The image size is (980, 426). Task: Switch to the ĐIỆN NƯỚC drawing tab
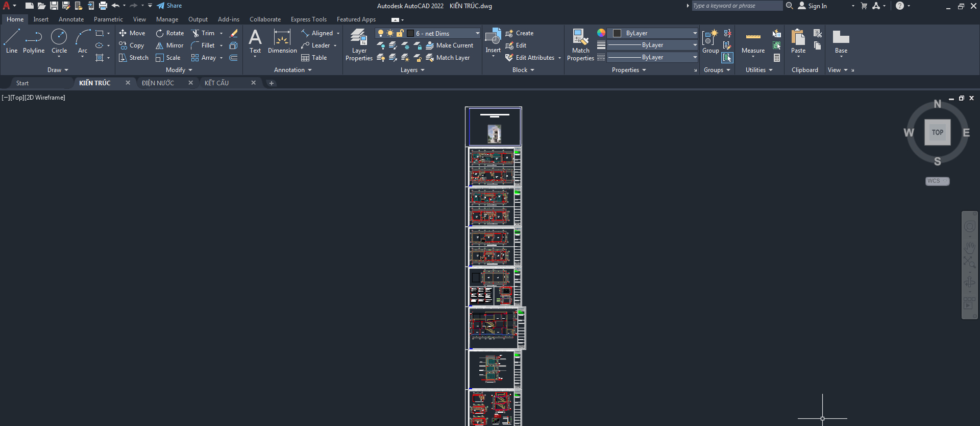tap(158, 83)
